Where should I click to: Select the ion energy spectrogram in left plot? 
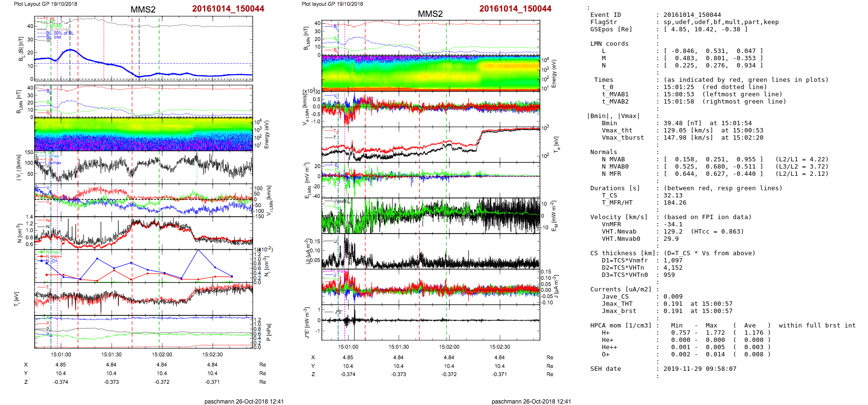point(143,134)
